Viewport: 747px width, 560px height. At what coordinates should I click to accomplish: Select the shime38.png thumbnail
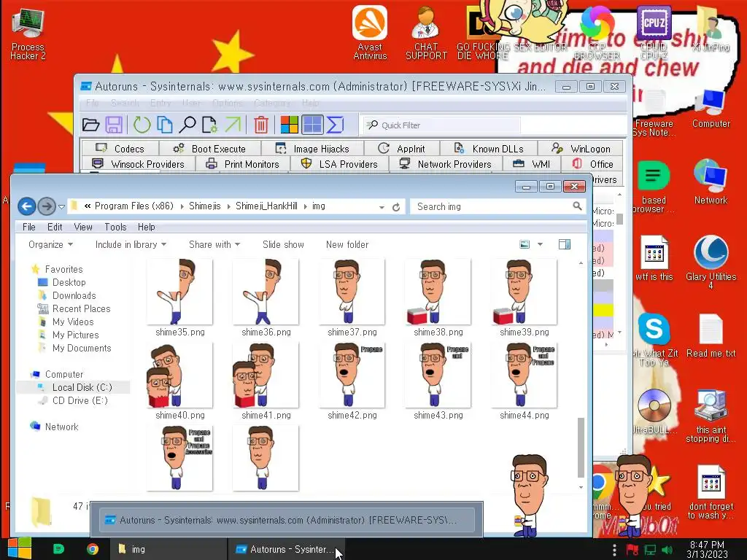pyautogui.click(x=438, y=292)
